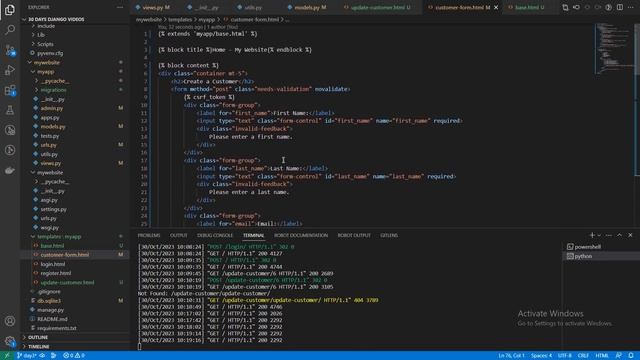Open login.html in the explorer
The image size is (640, 360).
coord(52,264)
